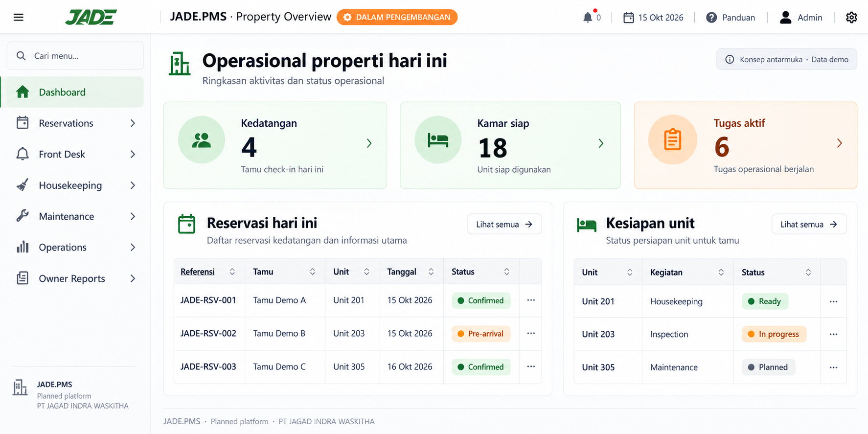The width and height of the screenshot is (868, 434).
Task: Open row actions for JADE-RSV-002
Action: click(531, 333)
